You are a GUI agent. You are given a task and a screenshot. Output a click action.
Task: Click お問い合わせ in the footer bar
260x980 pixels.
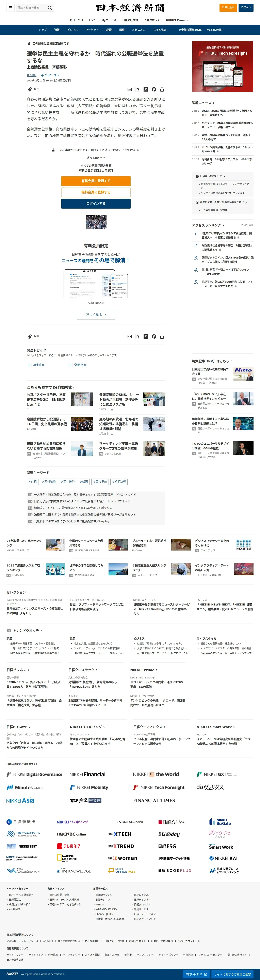pyautogui.click(x=196, y=974)
